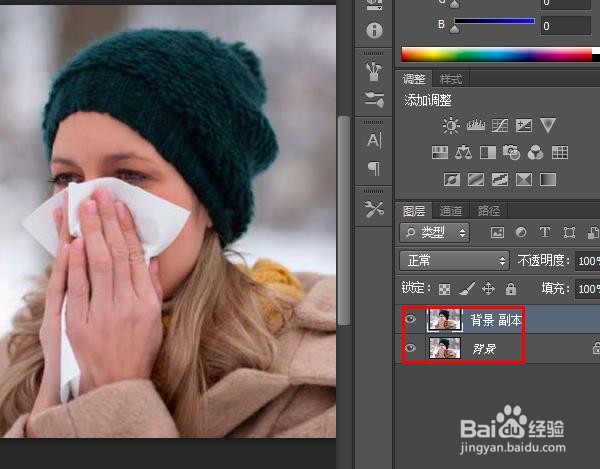Filter layers by shape layers
600x469 pixels.
[x=569, y=232]
